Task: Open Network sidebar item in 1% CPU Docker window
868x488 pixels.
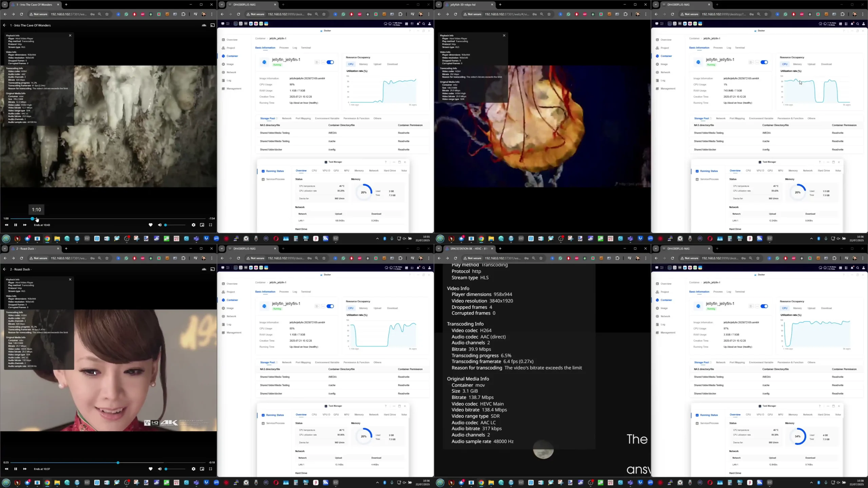Action: point(663,72)
